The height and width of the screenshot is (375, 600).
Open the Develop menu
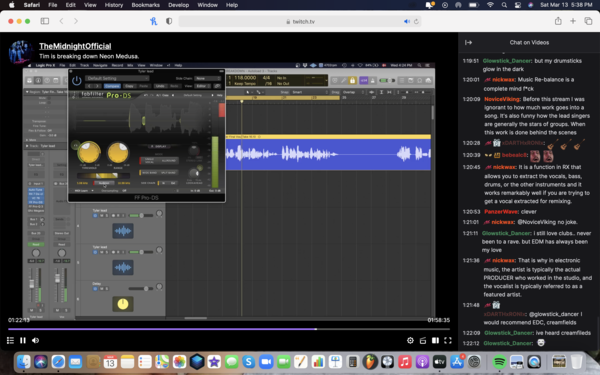pyautogui.click(x=178, y=5)
